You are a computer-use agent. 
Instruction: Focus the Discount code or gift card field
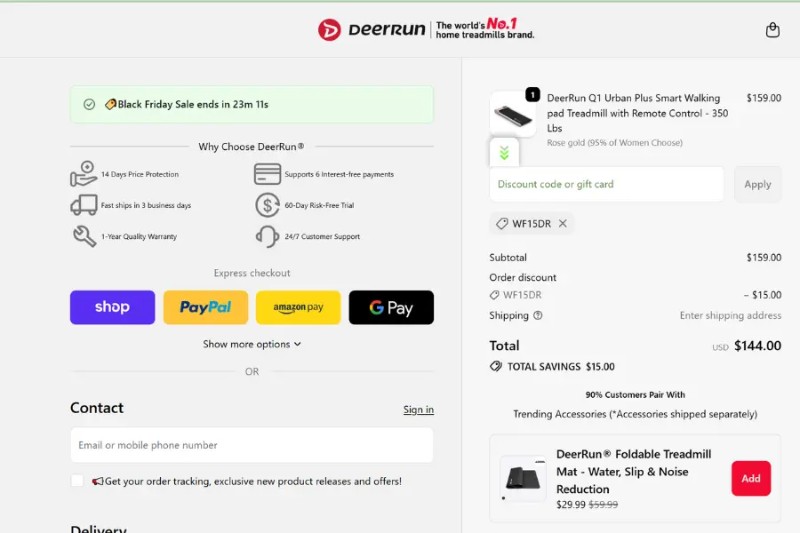click(x=607, y=184)
